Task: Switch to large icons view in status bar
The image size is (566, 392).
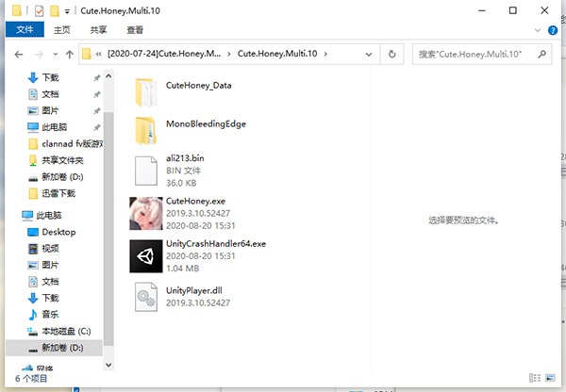Action: (550, 378)
